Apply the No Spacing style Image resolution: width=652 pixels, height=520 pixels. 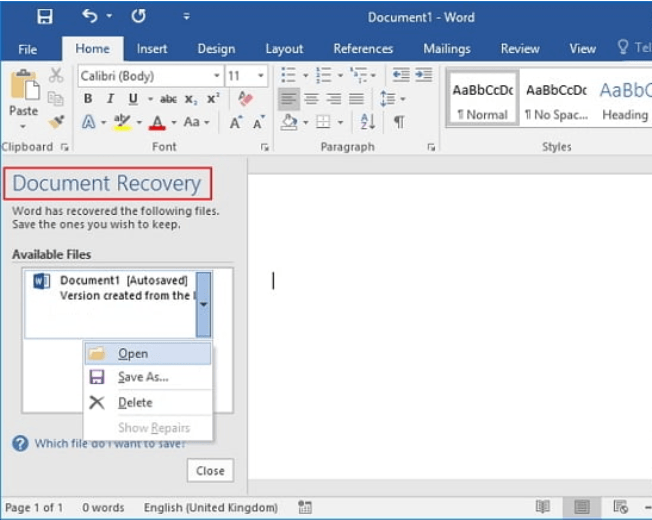556,99
